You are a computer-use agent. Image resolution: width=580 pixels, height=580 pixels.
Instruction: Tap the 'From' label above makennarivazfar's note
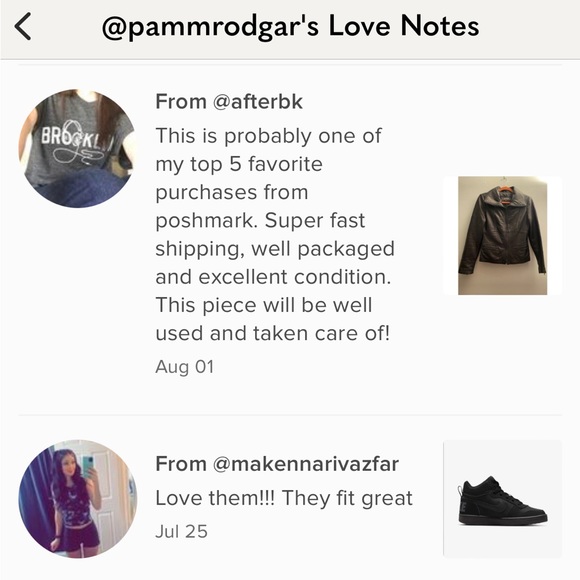tap(181, 463)
